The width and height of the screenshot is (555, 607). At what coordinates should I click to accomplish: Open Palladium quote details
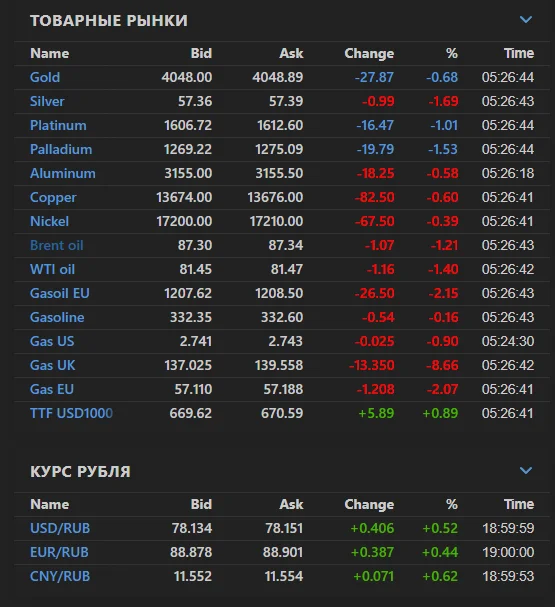click(x=61, y=149)
